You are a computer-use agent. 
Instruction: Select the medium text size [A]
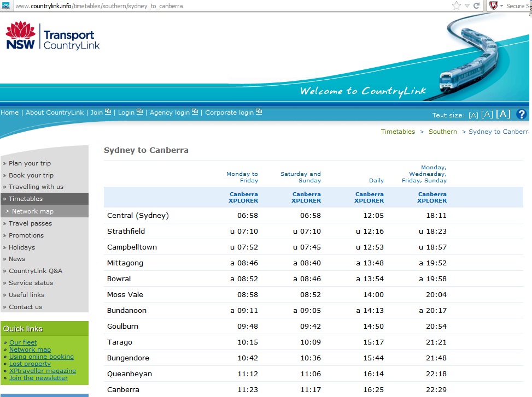pyautogui.click(x=487, y=115)
